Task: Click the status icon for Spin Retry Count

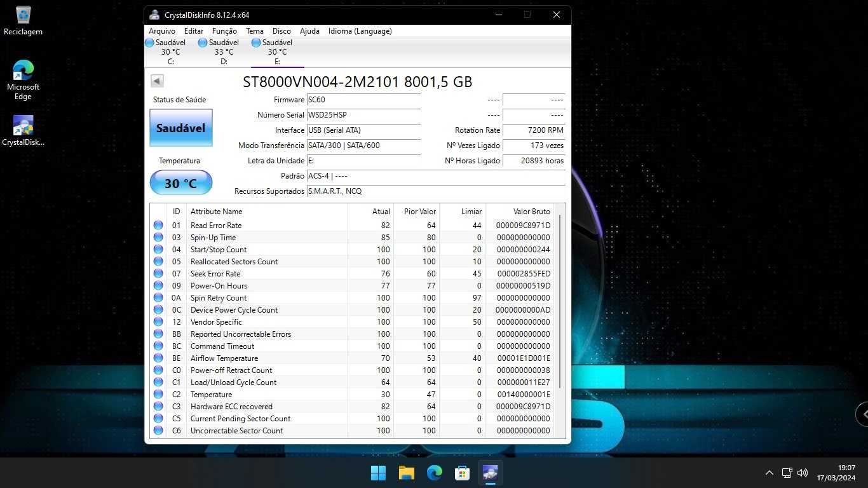Action: pyautogui.click(x=158, y=298)
